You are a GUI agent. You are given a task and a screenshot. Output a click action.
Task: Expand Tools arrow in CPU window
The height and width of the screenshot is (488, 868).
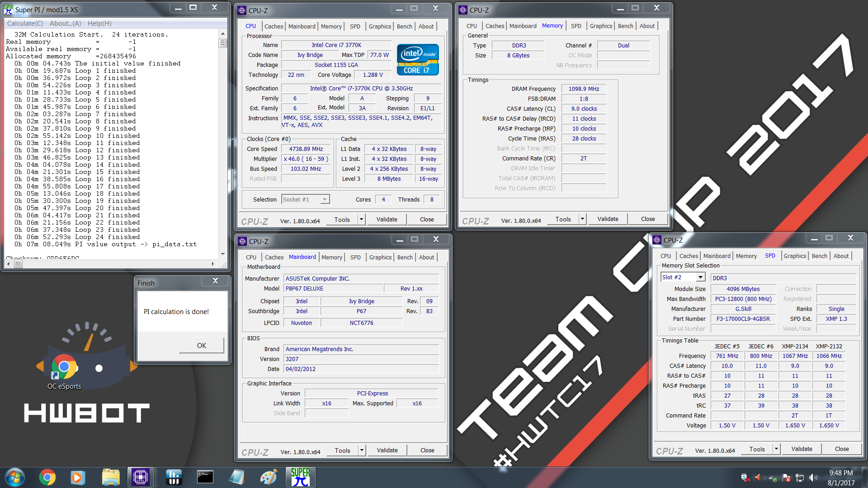pos(361,220)
